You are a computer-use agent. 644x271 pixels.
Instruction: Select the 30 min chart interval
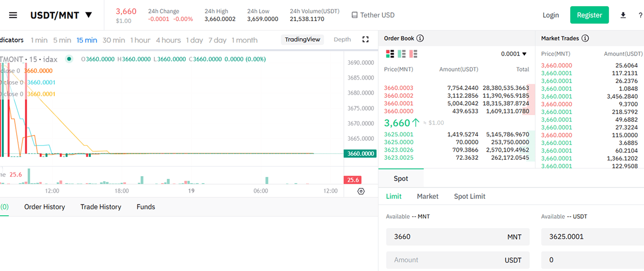113,40
